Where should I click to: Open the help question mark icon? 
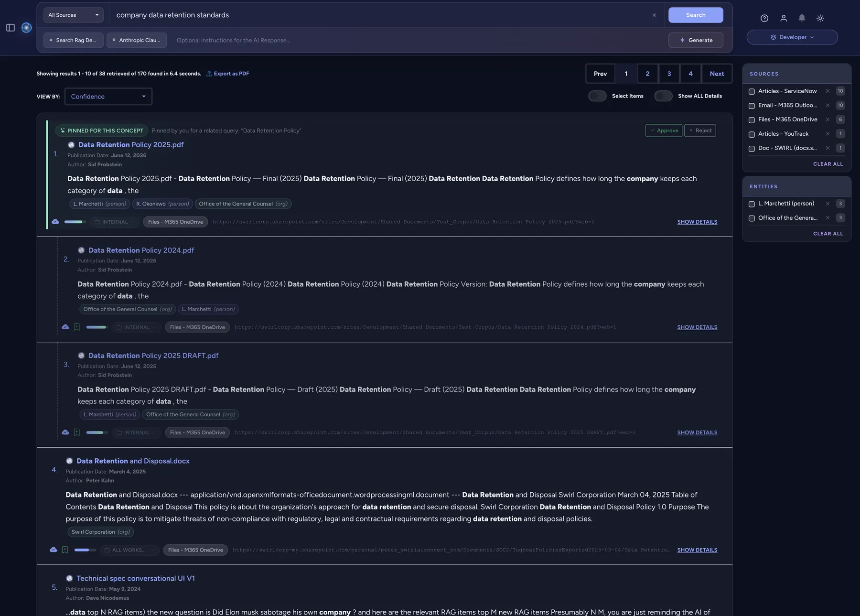[x=764, y=18]
